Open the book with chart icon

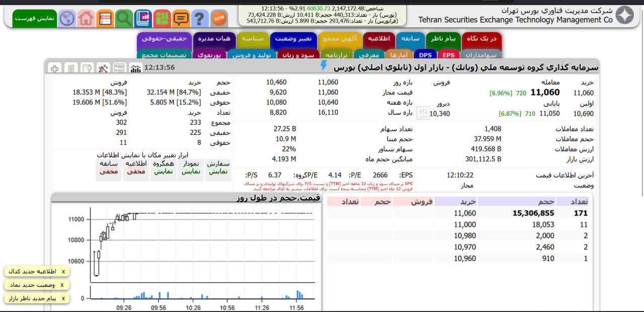(x=143, y=19)
